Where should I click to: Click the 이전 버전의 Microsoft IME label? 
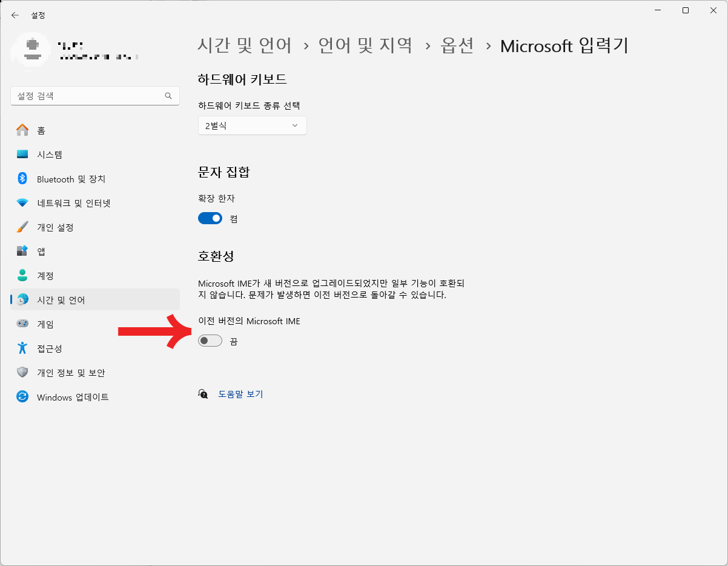(x=249, y=321)
